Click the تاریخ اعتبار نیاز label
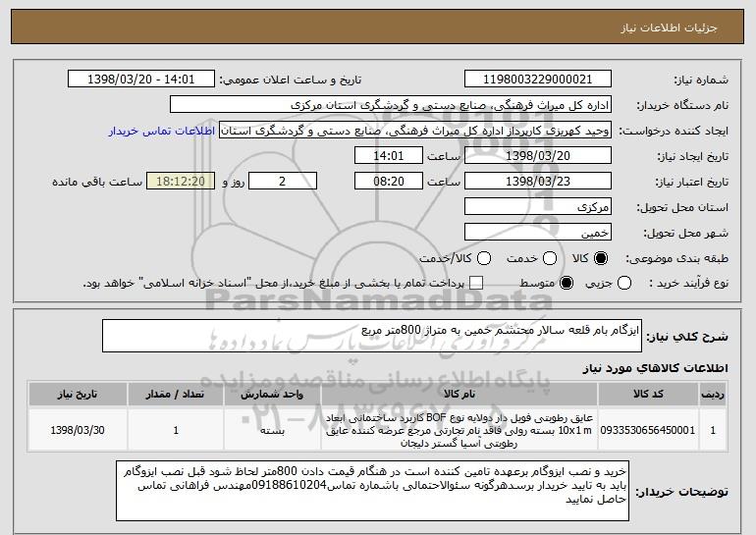756x535 pixels. 691,182
